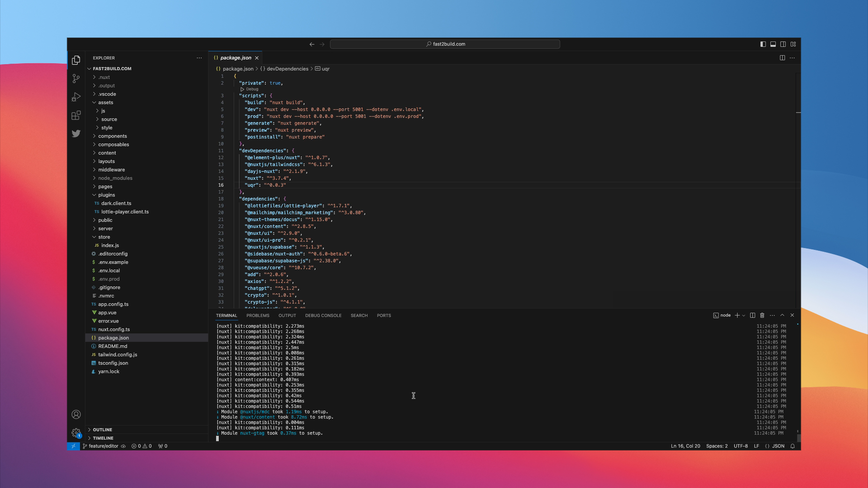Open Customize Layout button
The image size is (868, 488).
[793, 44]
